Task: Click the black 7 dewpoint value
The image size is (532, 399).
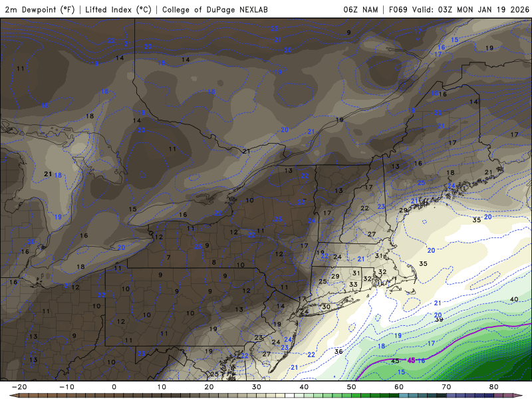Action: tap(169, 257)
